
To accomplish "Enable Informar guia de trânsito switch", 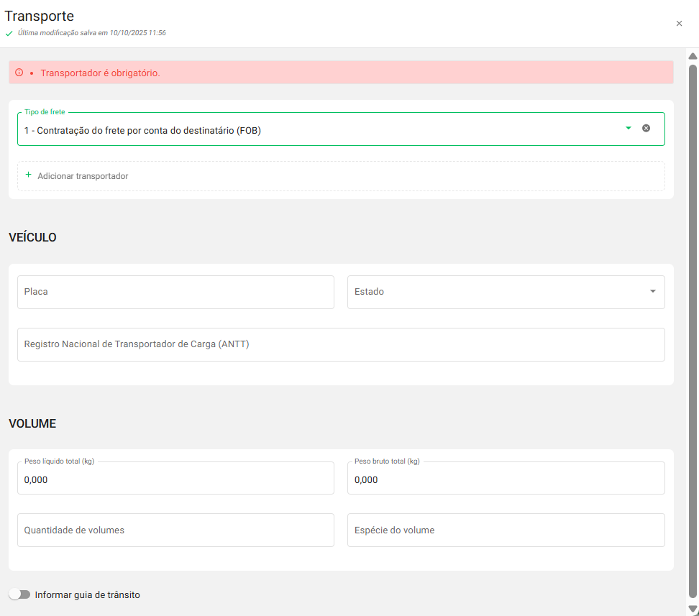I will coord(19,594).
